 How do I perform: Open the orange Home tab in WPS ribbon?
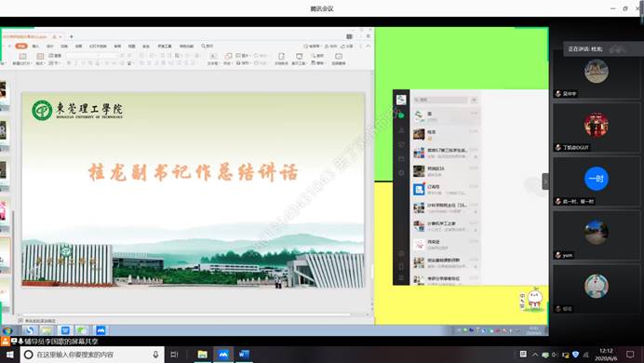(21, 46)
